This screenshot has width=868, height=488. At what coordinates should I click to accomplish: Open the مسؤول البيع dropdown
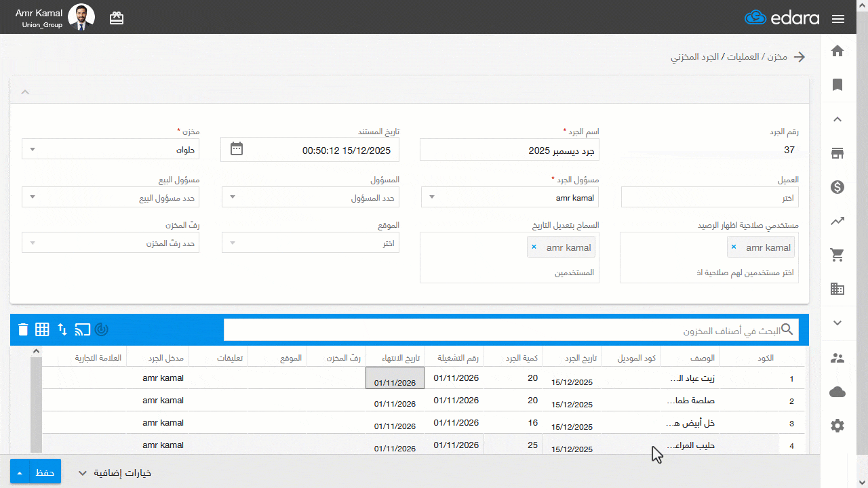111,197
